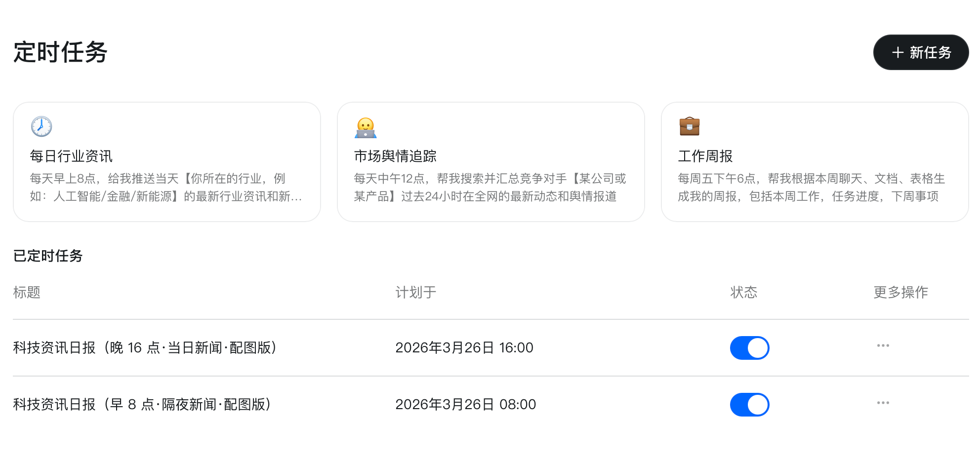Open the ellipsis menu on the first task row
This screenshot has height=457, width=980.
click(883, 345)
